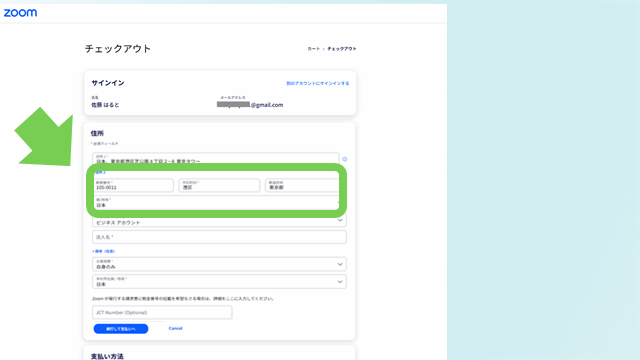Open the highlighted 国/地域 日本 dropdown
The height and width of the screenshot is (360, 640).
click(x=217, y=203)
